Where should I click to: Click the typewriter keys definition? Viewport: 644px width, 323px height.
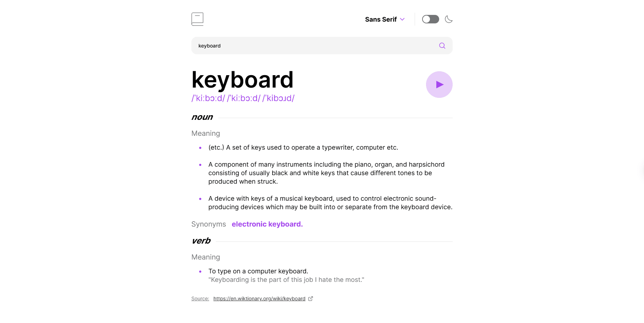[303, 147]
